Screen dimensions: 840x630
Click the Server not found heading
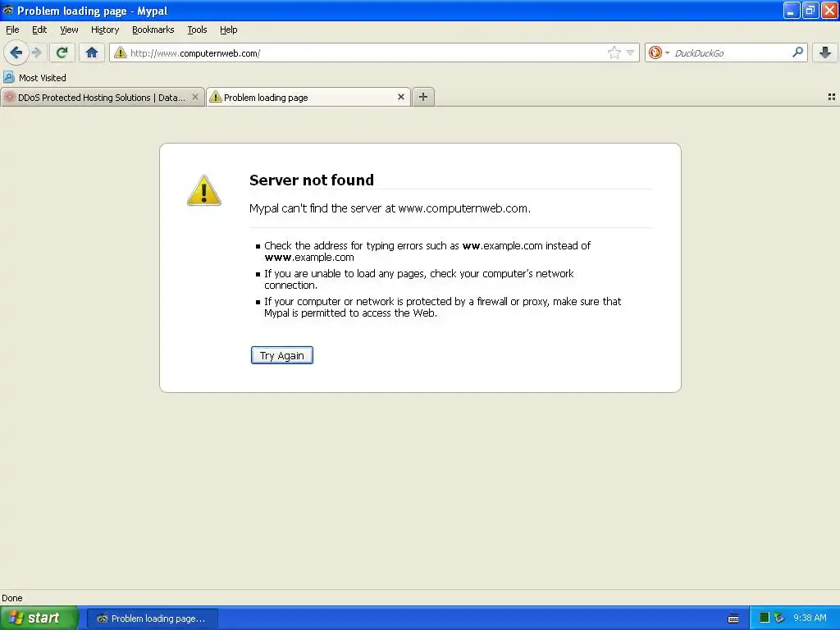coord(311,180)
